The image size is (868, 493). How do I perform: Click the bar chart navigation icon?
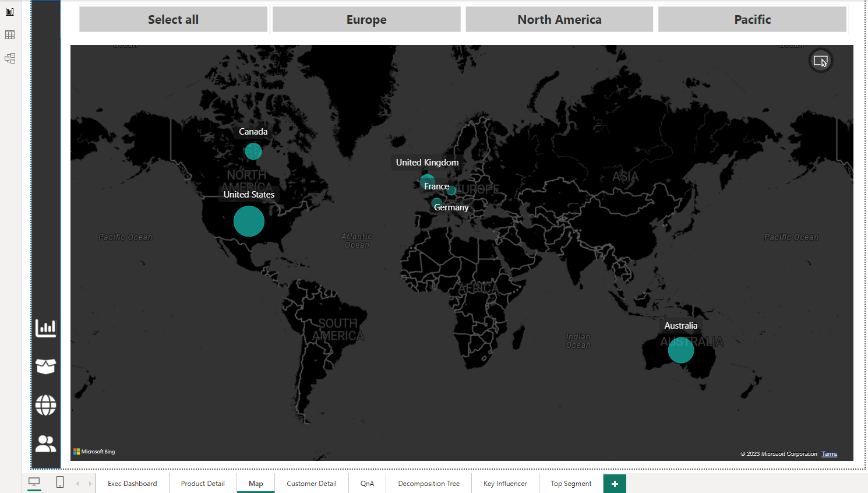tap(45, 328)
